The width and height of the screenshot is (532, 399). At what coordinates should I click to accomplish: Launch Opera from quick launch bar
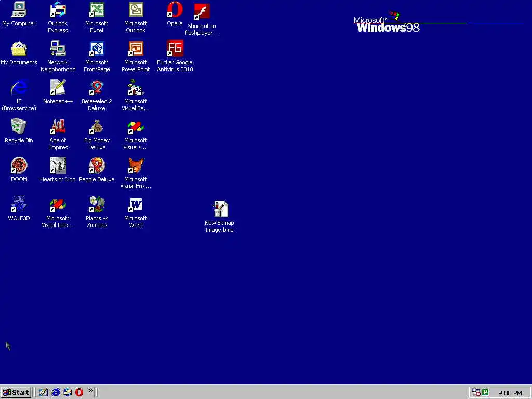79,393
